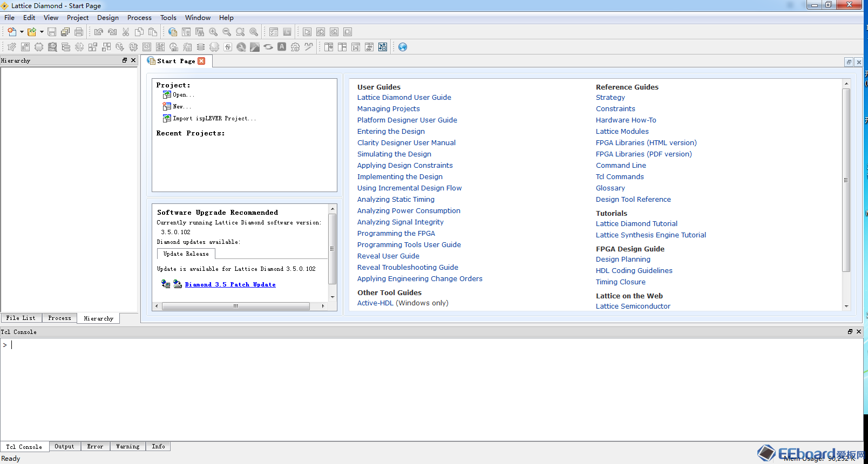Open the Lattice Diamond User Guide link
The image size is (868, 464).
[404, 98]
